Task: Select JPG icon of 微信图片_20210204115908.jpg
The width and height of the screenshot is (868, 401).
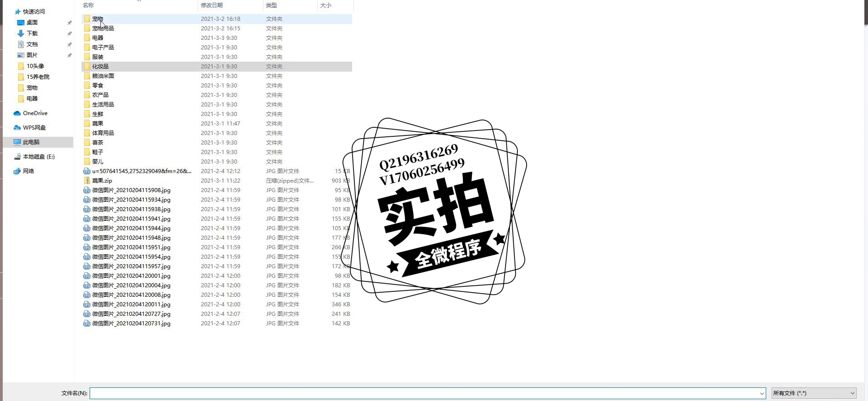Action: click(87, 190)
